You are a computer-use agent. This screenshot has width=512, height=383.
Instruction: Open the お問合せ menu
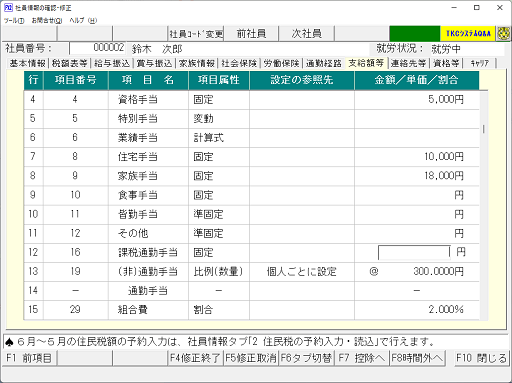(x=47, y=20)
